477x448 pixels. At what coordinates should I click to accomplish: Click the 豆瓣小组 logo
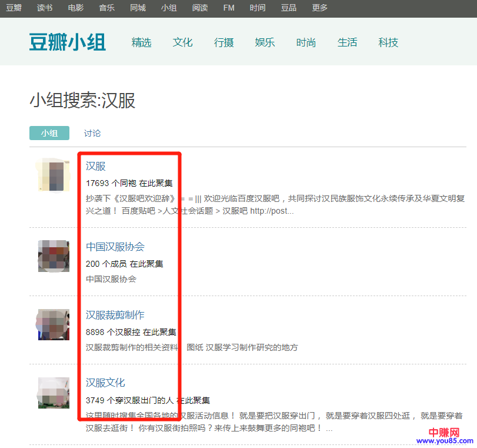tap(68, 42)
